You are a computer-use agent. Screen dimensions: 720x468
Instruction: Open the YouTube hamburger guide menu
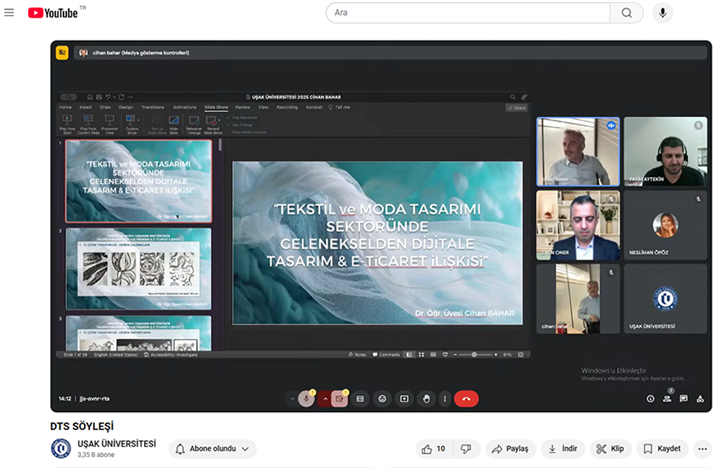[9, 13]
